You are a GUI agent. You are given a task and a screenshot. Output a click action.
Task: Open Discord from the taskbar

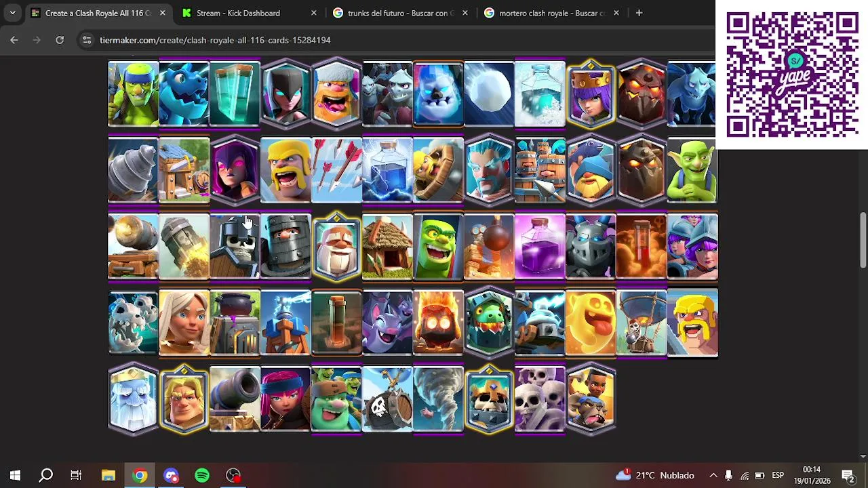pyautogui.click(x=171, y=475)
